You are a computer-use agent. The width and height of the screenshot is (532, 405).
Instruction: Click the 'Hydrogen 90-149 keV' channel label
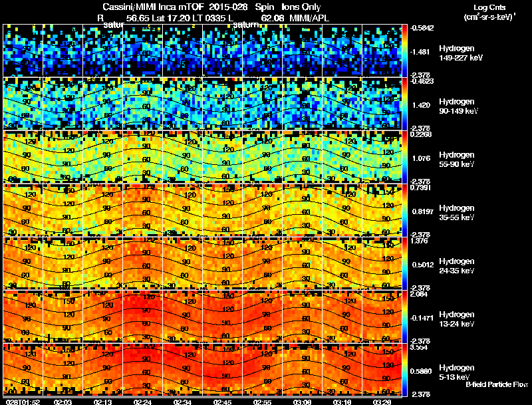(458, 106)
